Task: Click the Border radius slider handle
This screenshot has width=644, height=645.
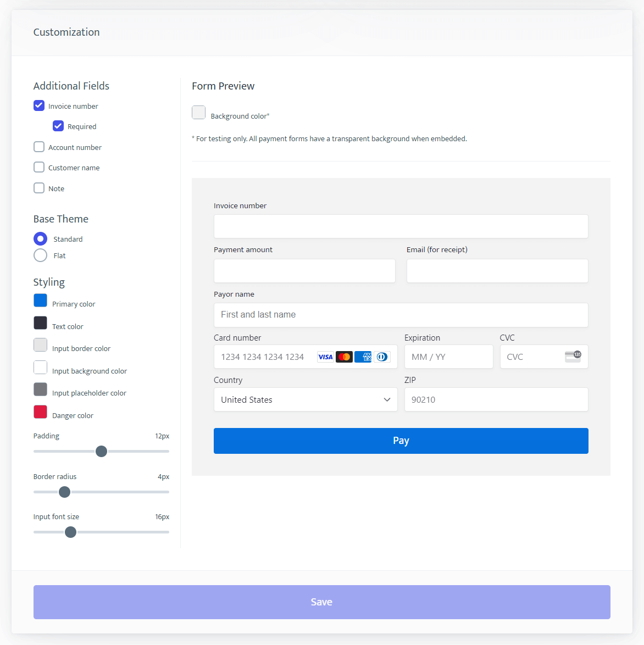Action: (65, 492)
